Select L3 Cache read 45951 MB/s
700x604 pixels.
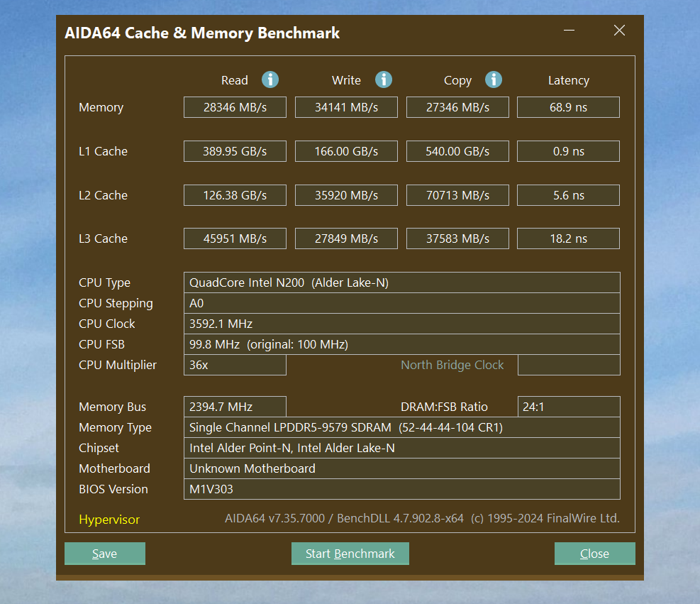click(x=235, y=238)
